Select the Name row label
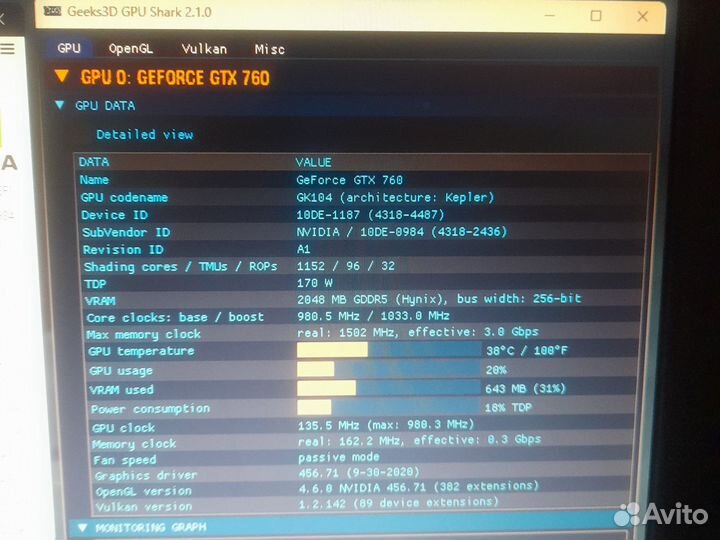The width and height of the screenshot is (720, 540). click(x=94, y=180)
